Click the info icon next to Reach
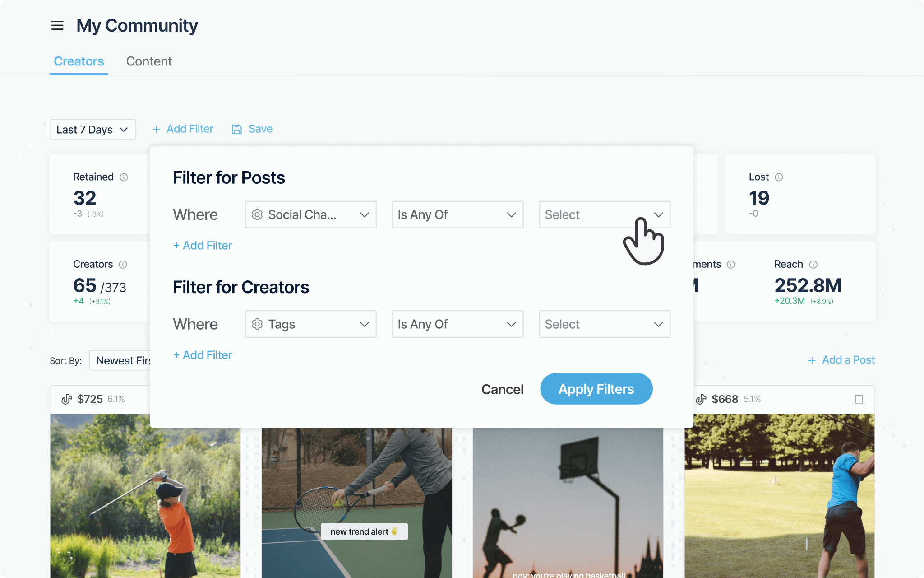Viewport: 924px width, 578px height. 813,264
